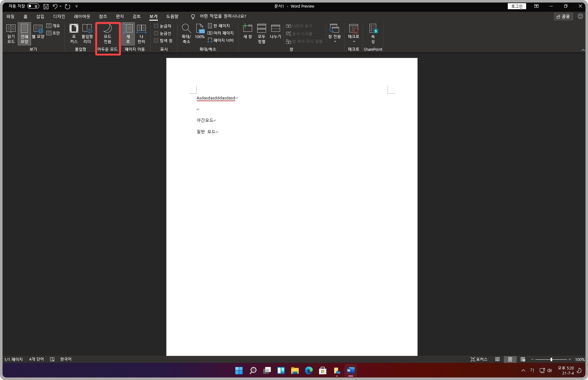
Task: Set zoom to 100% in ribbon
Action: 200,32
